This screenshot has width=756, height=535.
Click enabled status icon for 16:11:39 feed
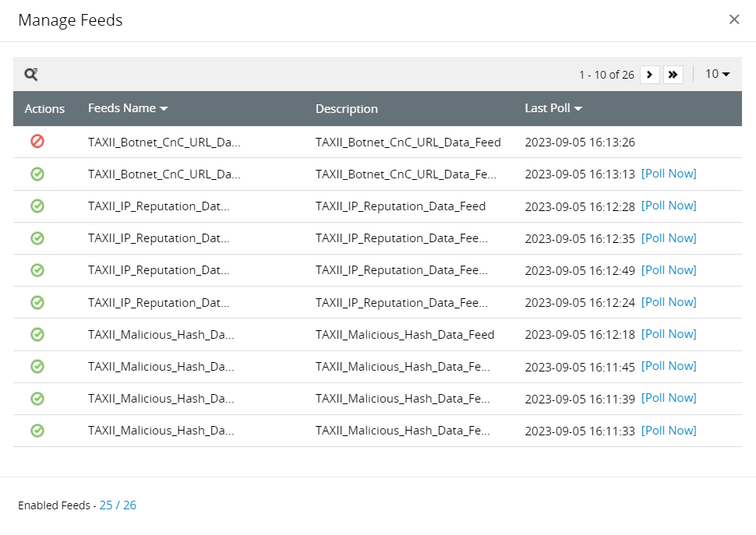[37, 398]
